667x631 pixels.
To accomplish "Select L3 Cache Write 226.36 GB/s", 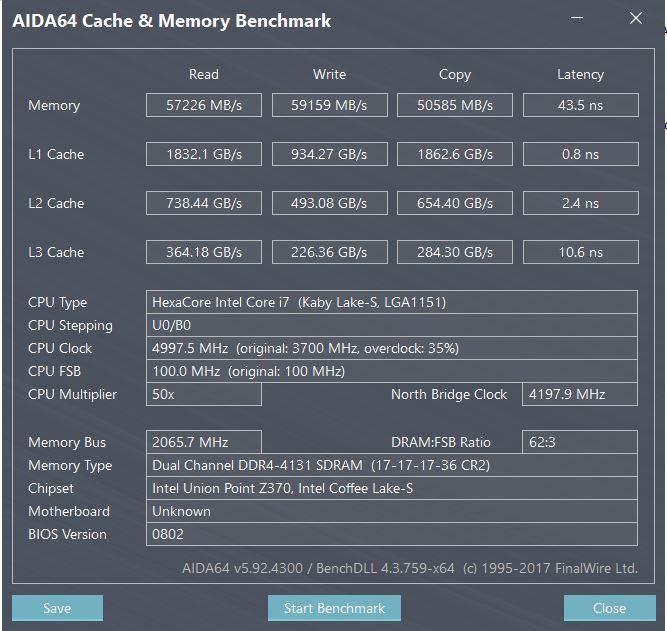I will click(x=330, y=252).
